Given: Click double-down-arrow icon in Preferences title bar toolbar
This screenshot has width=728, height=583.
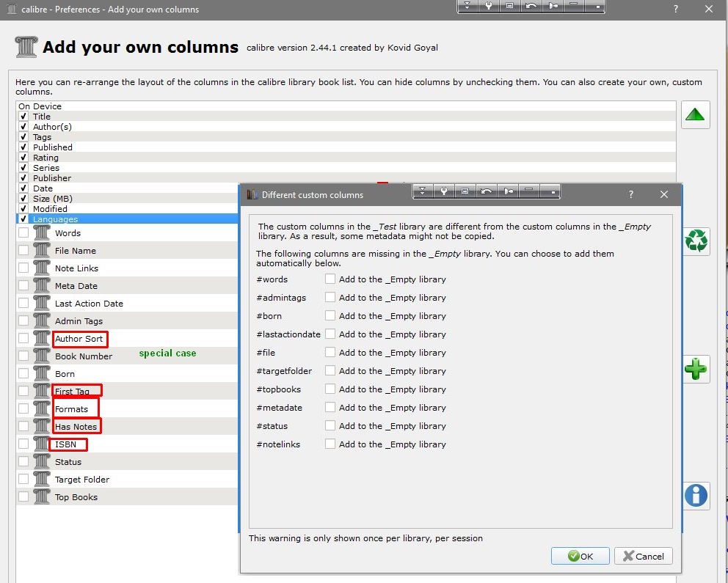Looking at the screenshot, I should point(467,6).
